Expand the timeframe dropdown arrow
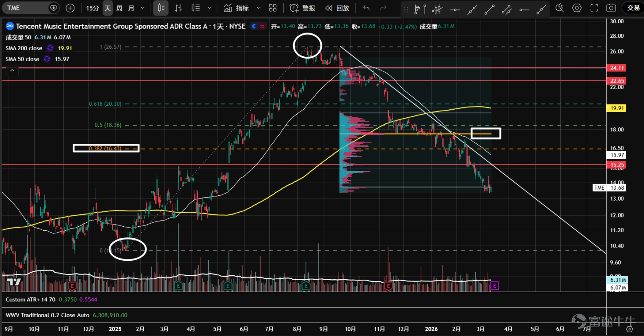644x336 pixels. pos(142,8)
